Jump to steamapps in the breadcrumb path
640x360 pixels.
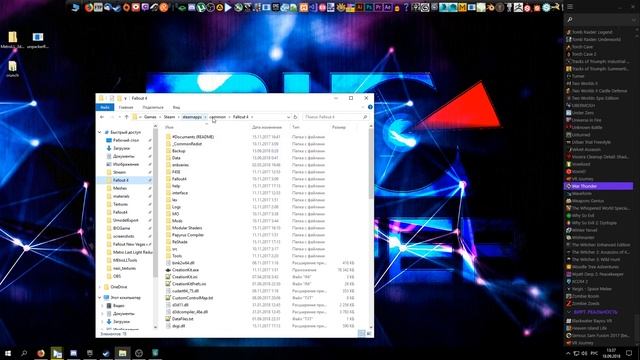coord(192,117)
